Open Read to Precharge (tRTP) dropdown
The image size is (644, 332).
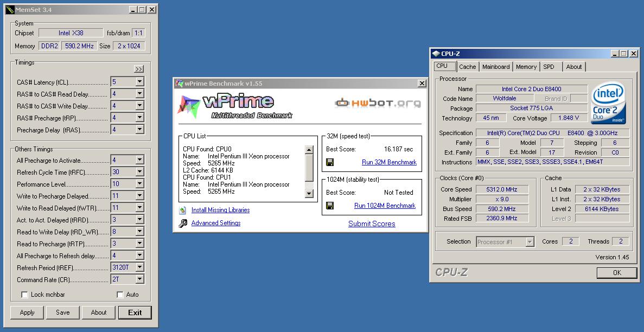point(139,243)
